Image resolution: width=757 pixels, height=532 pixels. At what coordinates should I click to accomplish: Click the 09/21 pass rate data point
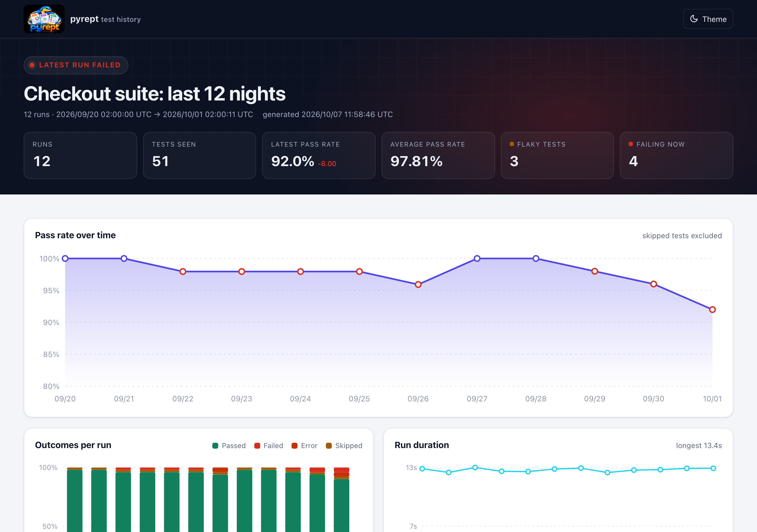[124, 258]
